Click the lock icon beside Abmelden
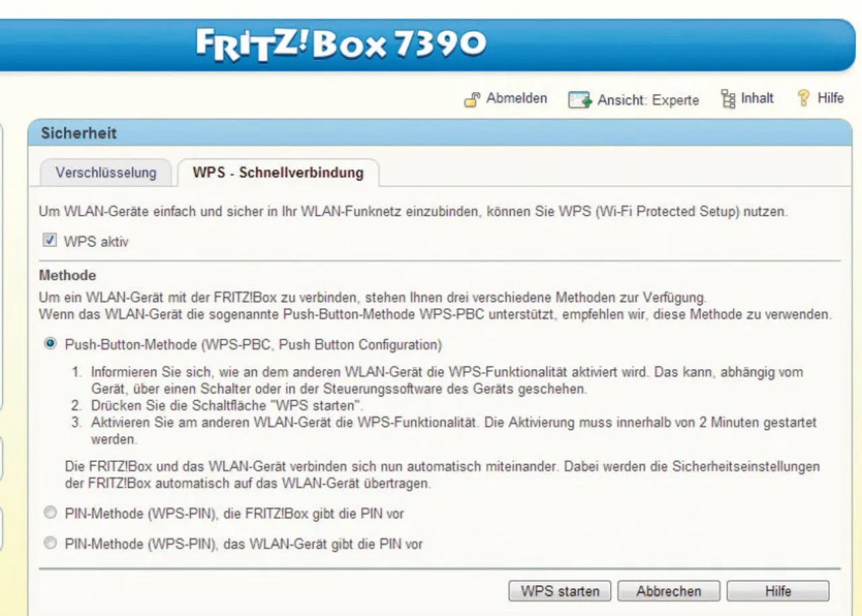Viewport: 862px width, 616px height. point(472,100)
